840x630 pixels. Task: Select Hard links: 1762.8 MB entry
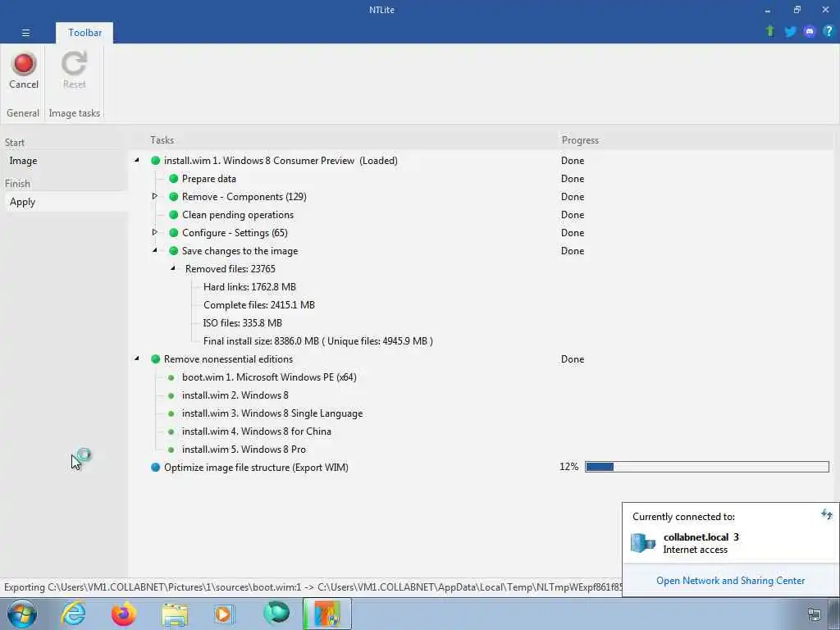tap(249, 286)
